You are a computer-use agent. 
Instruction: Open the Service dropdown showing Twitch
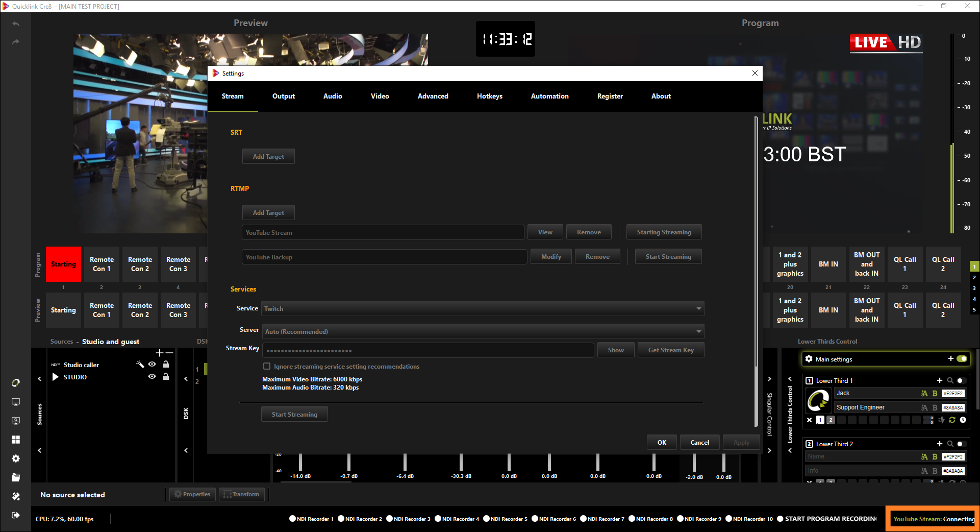(482, 309)
